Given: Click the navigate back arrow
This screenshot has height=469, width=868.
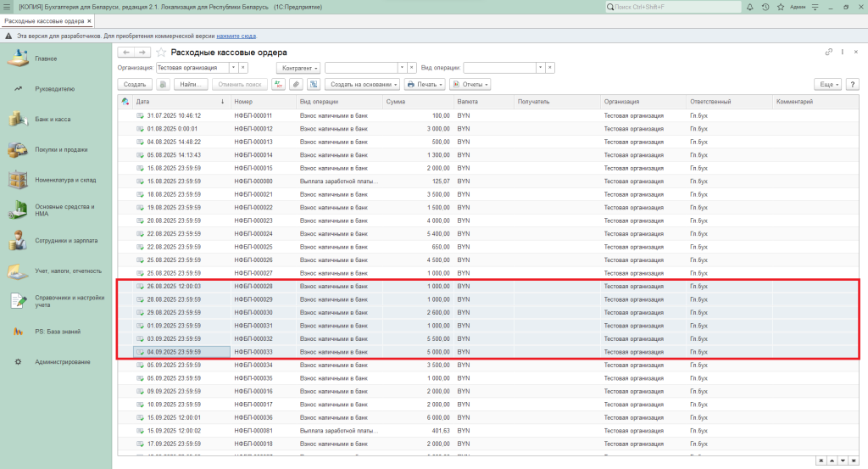Looking at the screenshot, I should tap(127, 53).
